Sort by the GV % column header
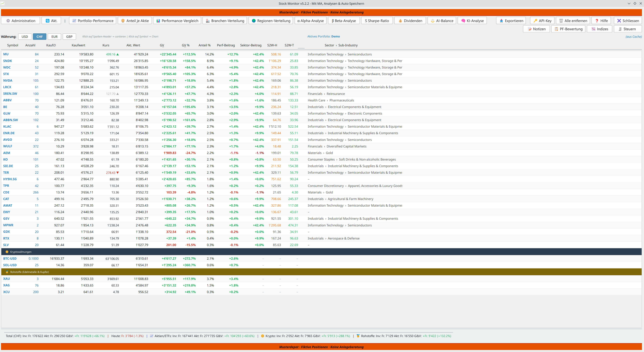This screenshot has height=352, width=644. tap(186, 45)
